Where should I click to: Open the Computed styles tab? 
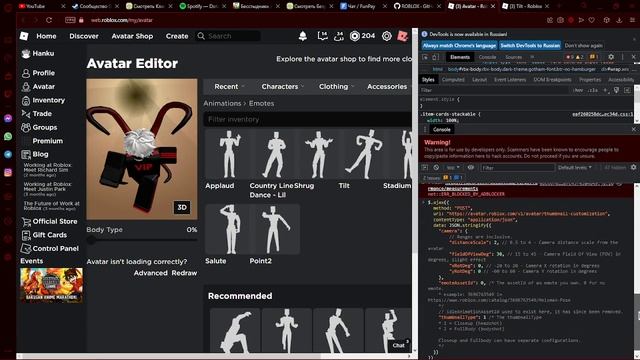453,80
